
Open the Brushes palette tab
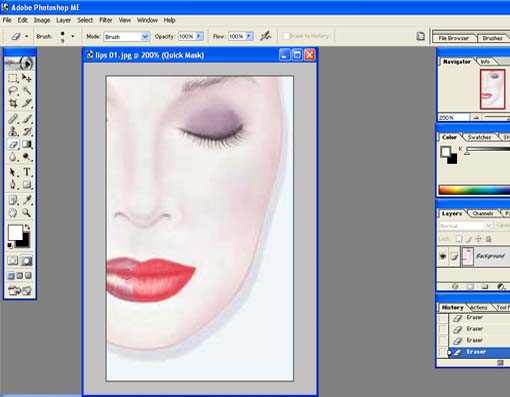(x=492, y=38)
